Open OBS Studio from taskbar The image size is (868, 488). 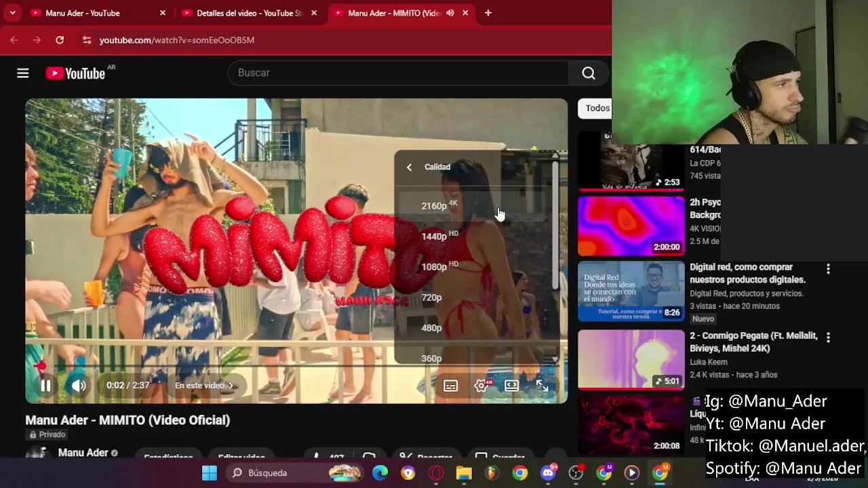pos(576,473)
